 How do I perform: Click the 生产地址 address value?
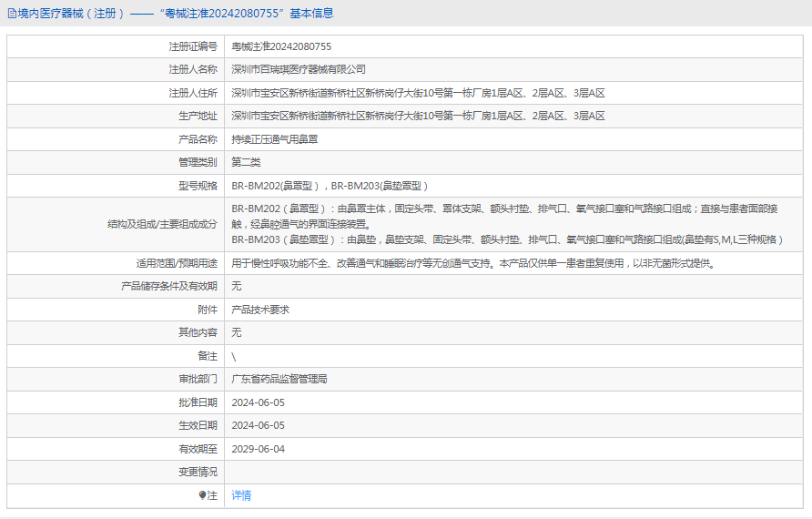[418, 116]
